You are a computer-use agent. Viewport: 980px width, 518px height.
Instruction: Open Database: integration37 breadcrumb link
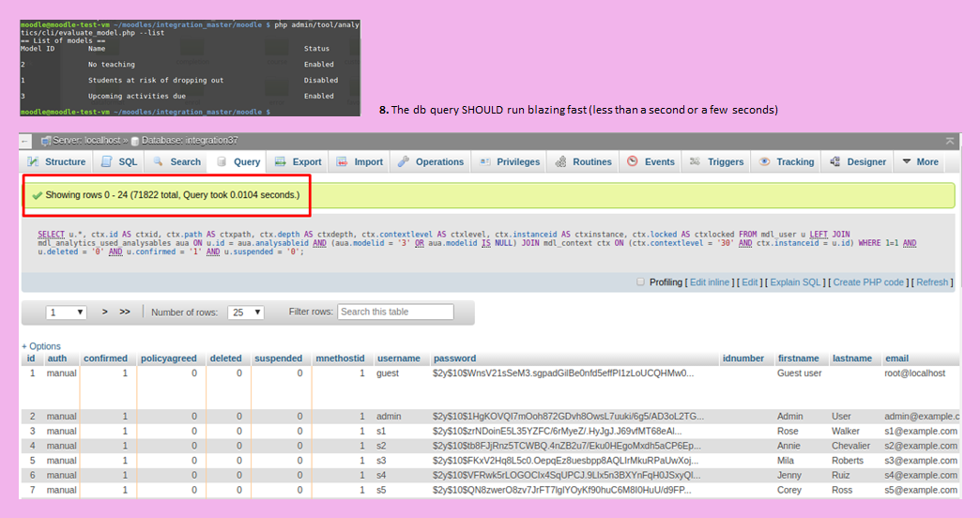190,141
